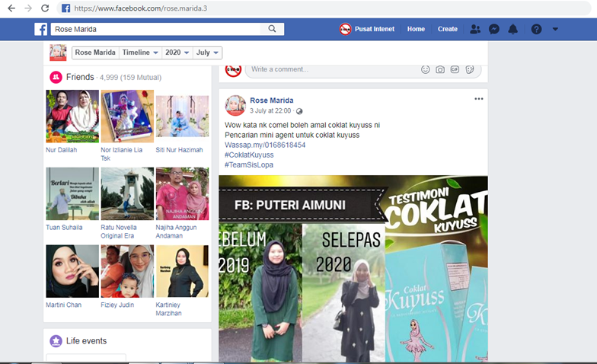Click the search magnifier icon
The height and width of the screenshot is (364, 597).
(273, 29)
